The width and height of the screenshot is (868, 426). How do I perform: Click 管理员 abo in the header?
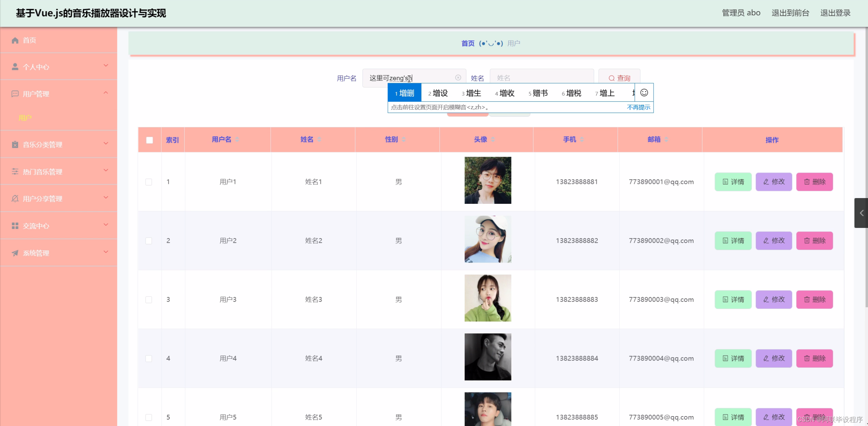pyautogui.click(x=741, y=13)
